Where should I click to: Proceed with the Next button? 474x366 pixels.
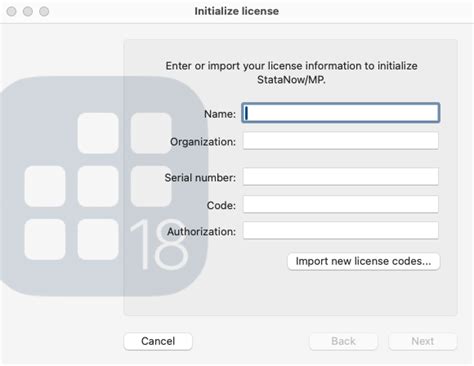point(422,341)
